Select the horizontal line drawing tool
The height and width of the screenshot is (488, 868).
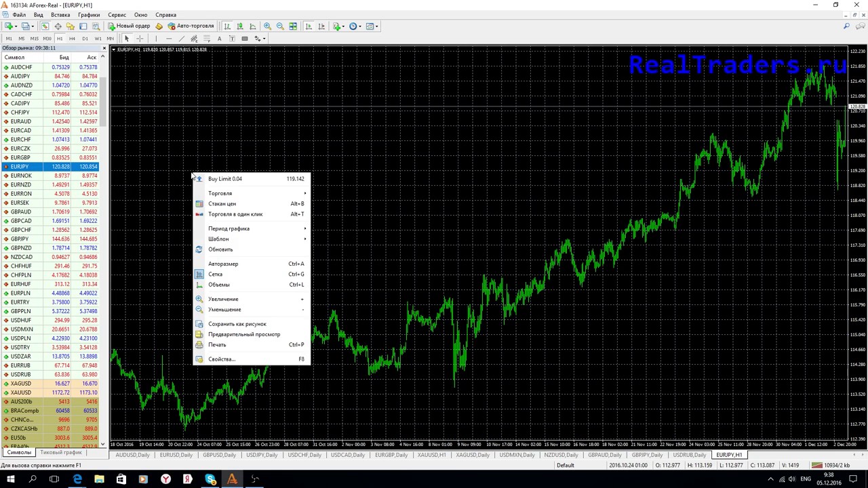[x=168, y=39]
